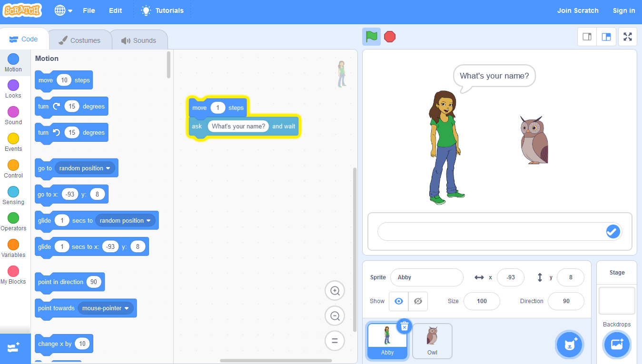
Task: Open the language globe dropdown
Action: point(63,10)
